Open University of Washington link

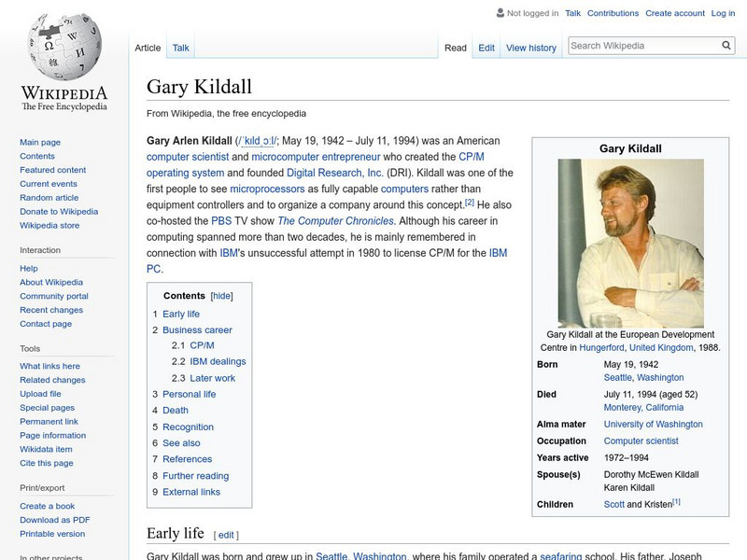653,424
